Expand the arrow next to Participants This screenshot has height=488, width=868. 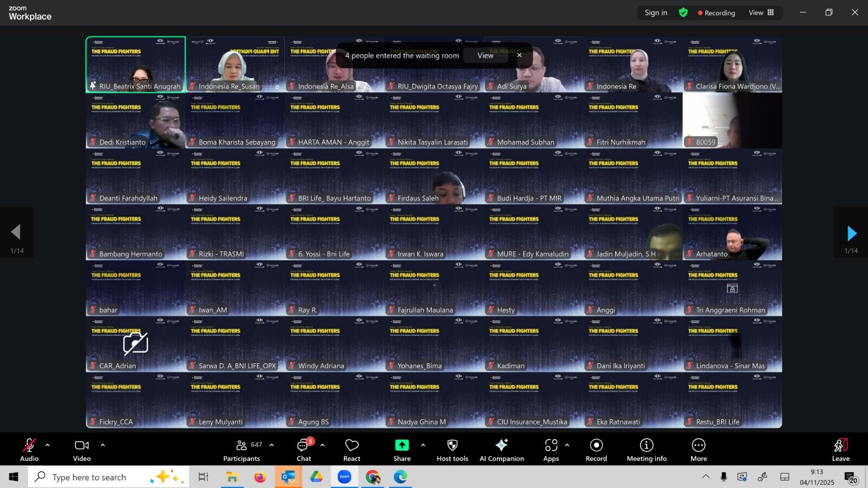click(x=272, y=445)
